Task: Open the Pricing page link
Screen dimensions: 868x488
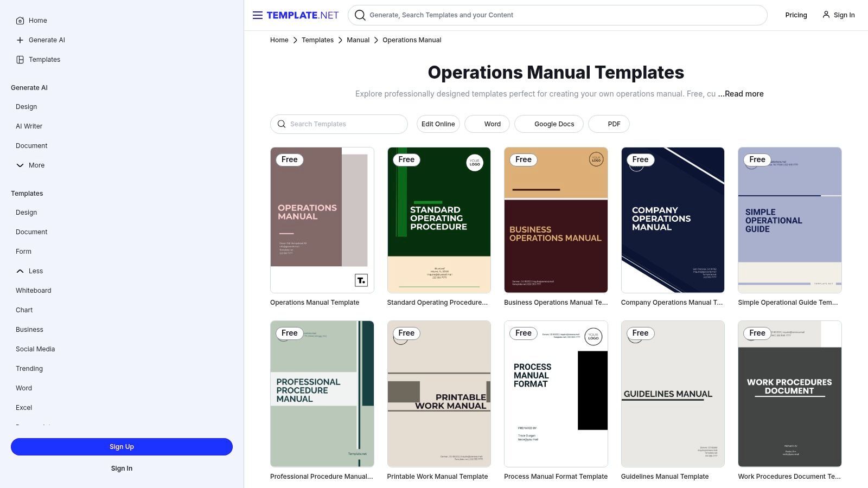Action: pyautogui.click(x=796, y=15)
